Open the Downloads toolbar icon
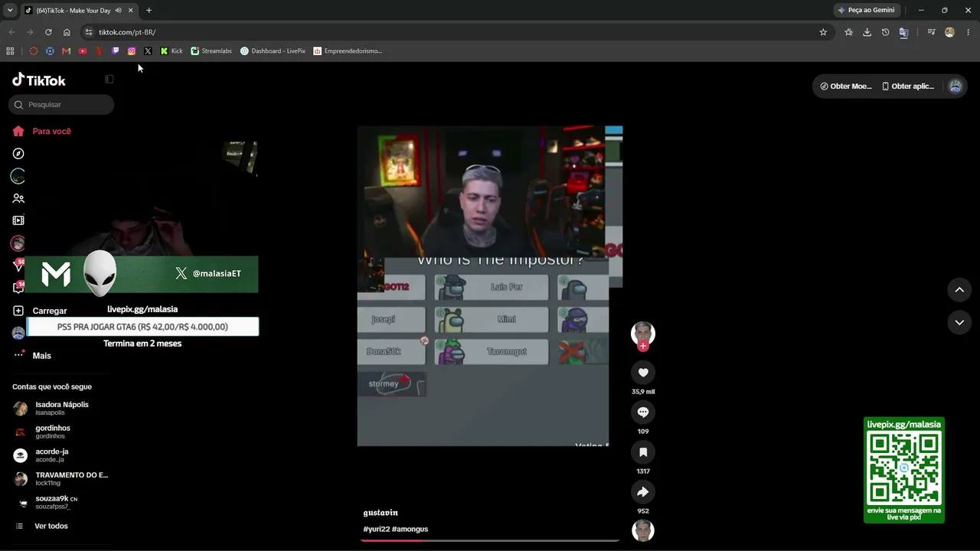This screenshot has width=980, height=551. [x=867, y=32]
